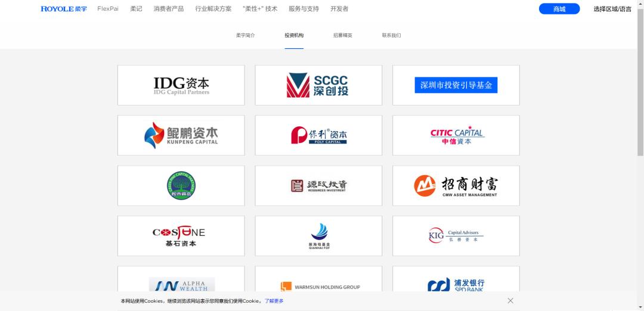
Task: Click the Green Pine Capital round logo
Action: (x=181, y=186)
